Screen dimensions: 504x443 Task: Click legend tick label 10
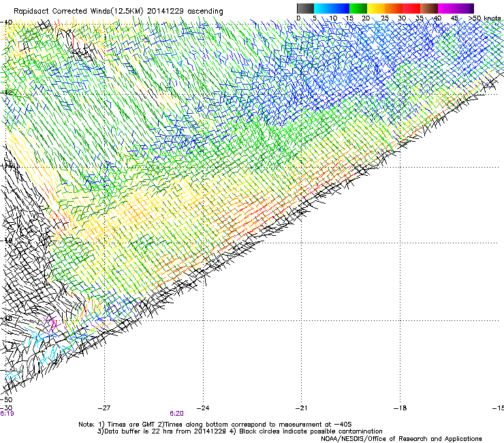click(333, 18)
